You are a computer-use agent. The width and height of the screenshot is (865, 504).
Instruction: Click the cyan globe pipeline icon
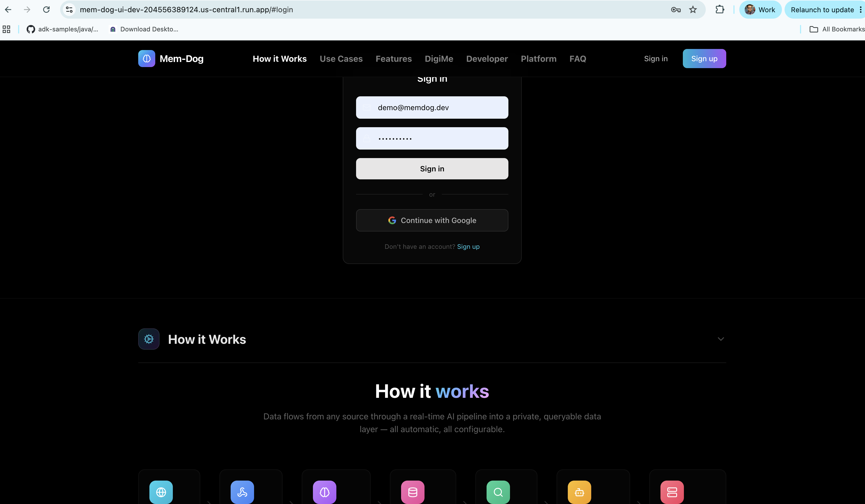click(161, 492)
